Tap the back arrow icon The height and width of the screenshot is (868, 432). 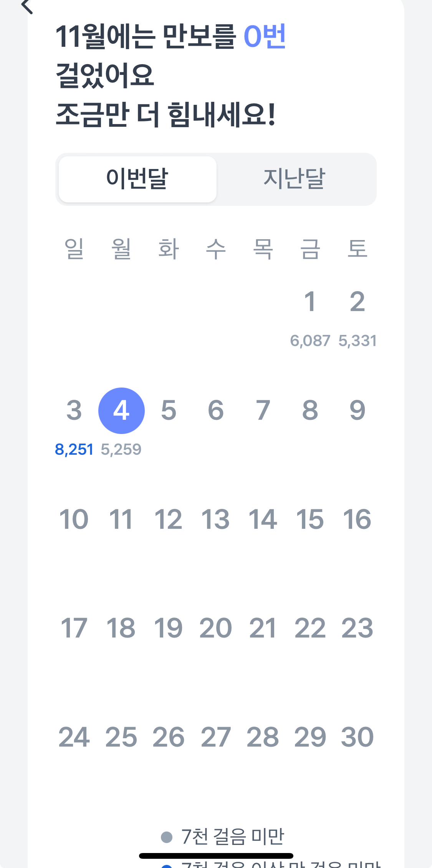27,6
